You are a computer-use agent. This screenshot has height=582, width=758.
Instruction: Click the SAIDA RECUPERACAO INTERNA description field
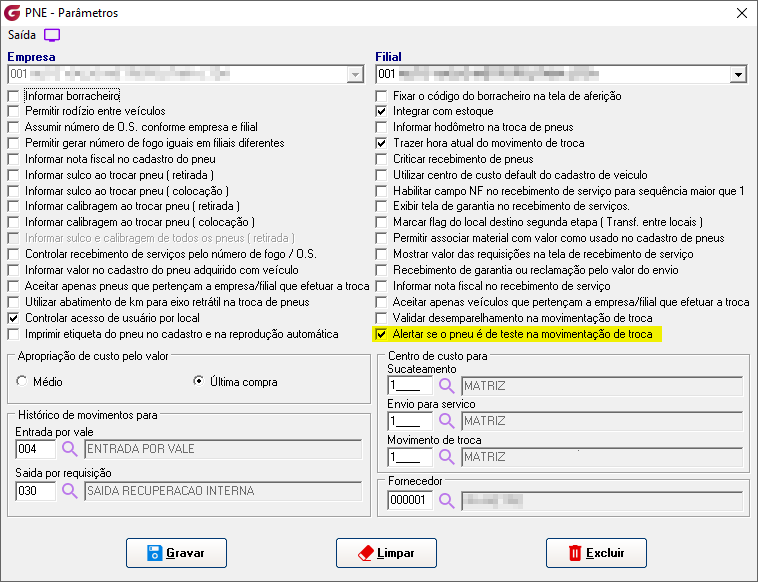click(223, 491)
